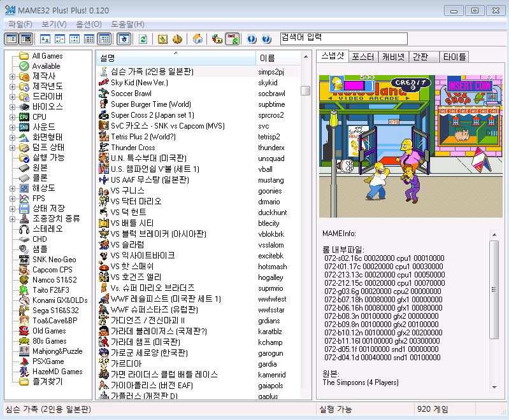Click the joystick toolbar icon
The image size is (509, 420).
point(177,39)
